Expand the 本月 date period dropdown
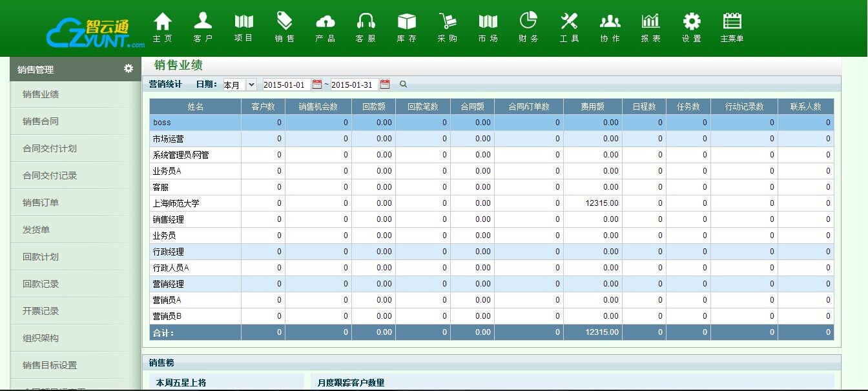This screenshot has width=868, height=391. 240,85
